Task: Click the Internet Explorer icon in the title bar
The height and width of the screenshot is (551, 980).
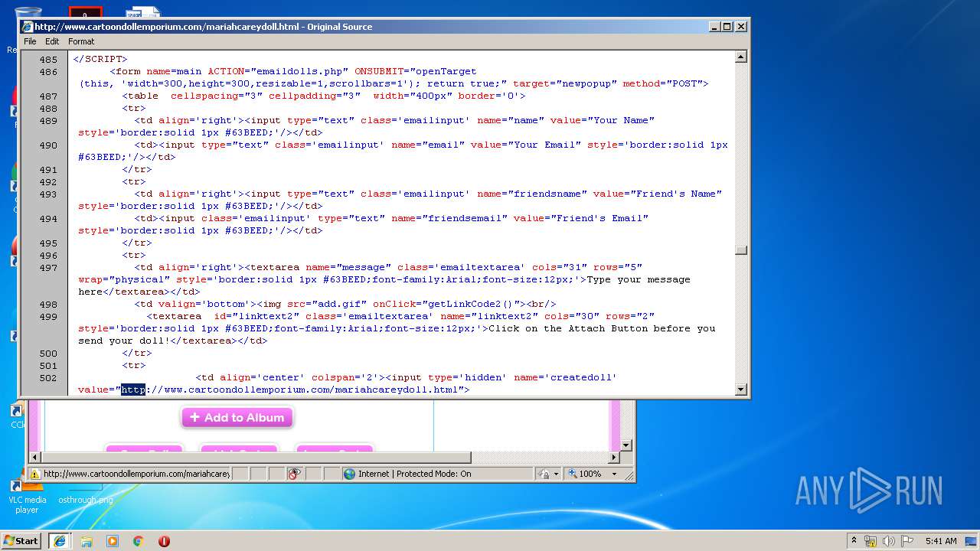Action: click(28, 27)
